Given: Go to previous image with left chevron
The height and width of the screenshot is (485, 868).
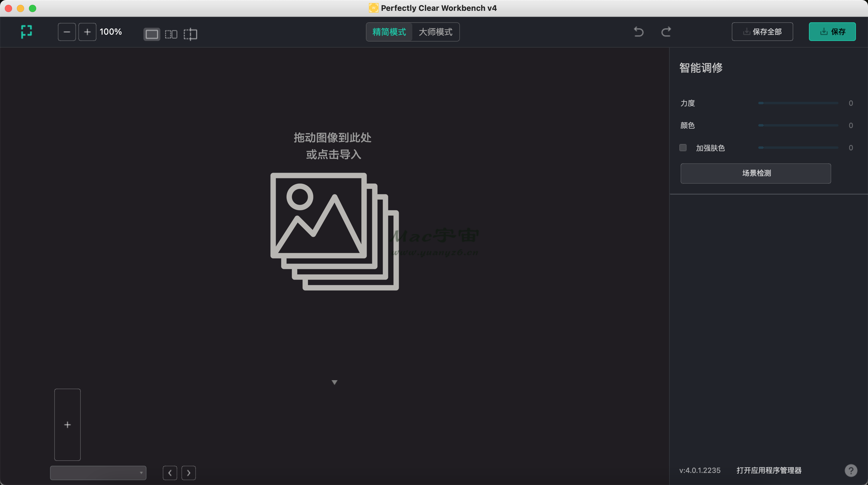Looking at the screenshot, I should pos(170,473).
